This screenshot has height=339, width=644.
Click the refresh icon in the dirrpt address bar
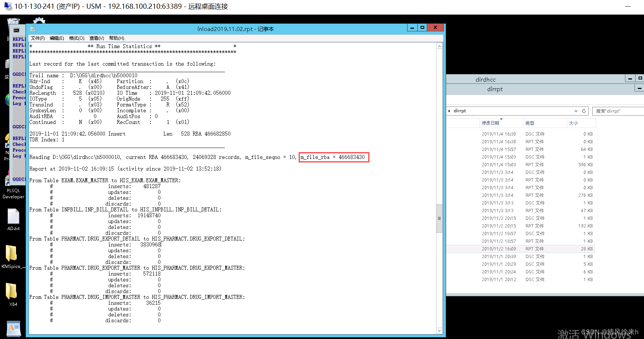[584, 111]
